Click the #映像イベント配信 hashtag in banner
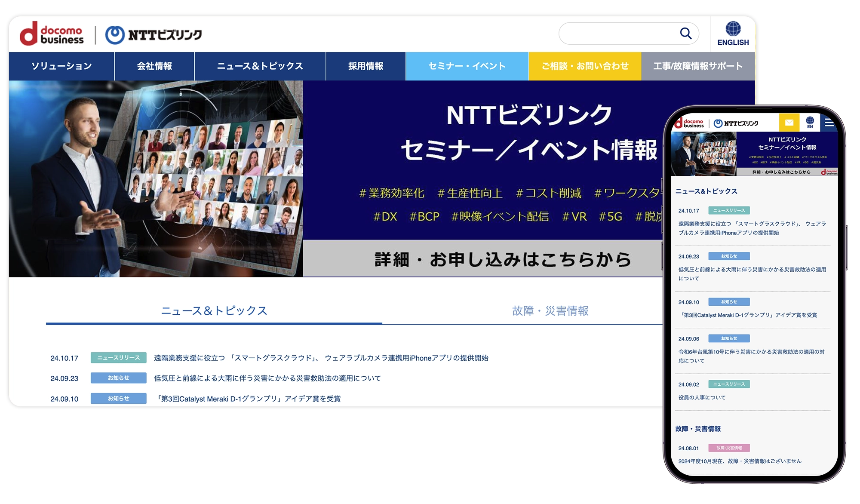 [x=500, y=216]
